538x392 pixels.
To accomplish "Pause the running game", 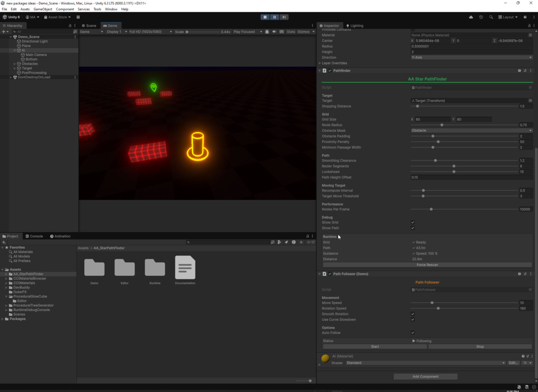I will click(x=275, y=17).
